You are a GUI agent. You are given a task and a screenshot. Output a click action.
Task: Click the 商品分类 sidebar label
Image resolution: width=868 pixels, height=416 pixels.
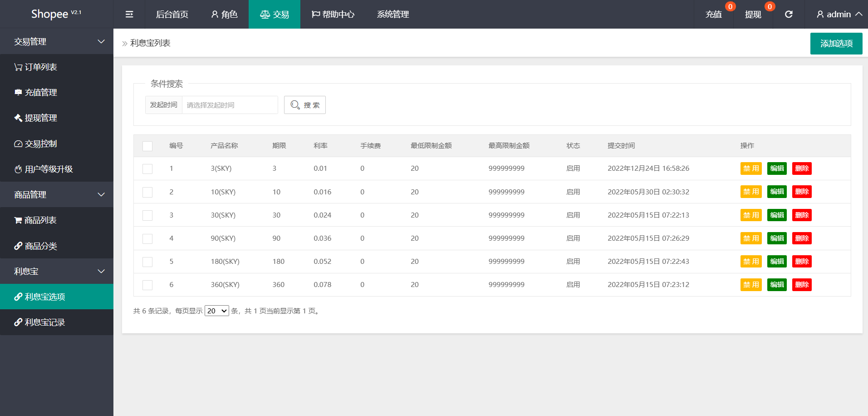pyautogui.click(x=41, y=246)
